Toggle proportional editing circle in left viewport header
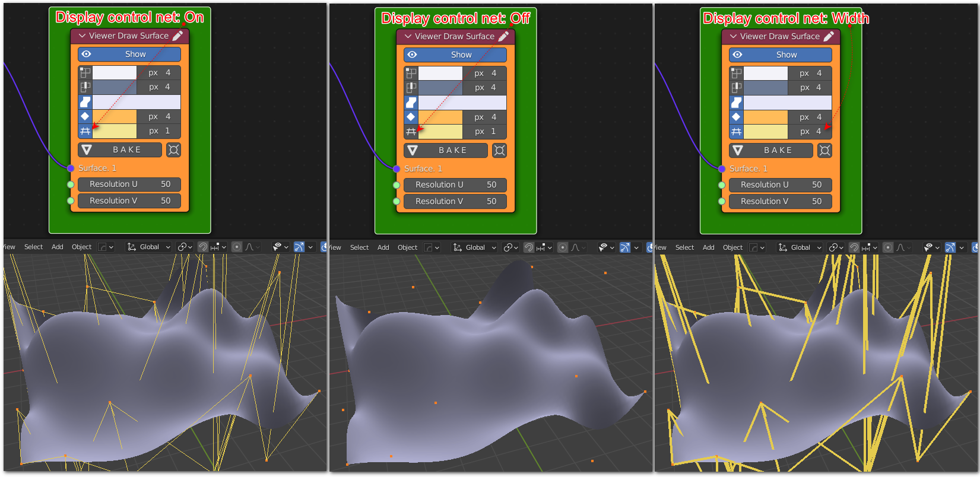This screenshot has height=477, width=980. click(x=237, y=247)
